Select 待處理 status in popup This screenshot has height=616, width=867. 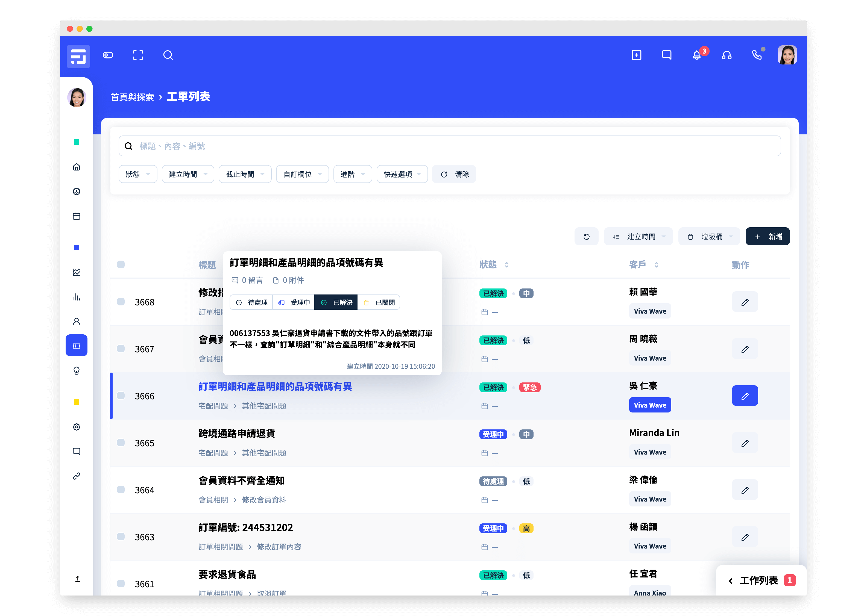point(251,302)
